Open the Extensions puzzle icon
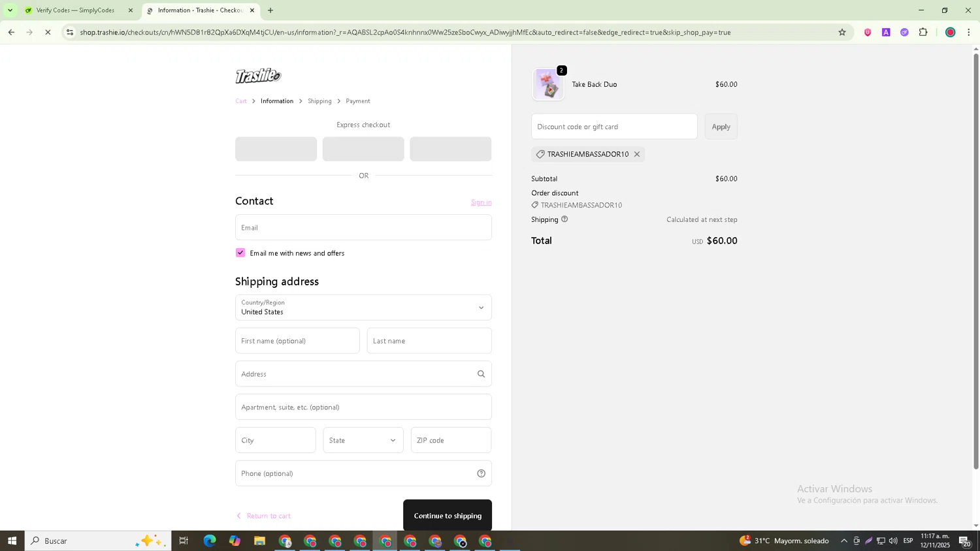The width and height of the screenshot is (980, 551). coord(923,32)
